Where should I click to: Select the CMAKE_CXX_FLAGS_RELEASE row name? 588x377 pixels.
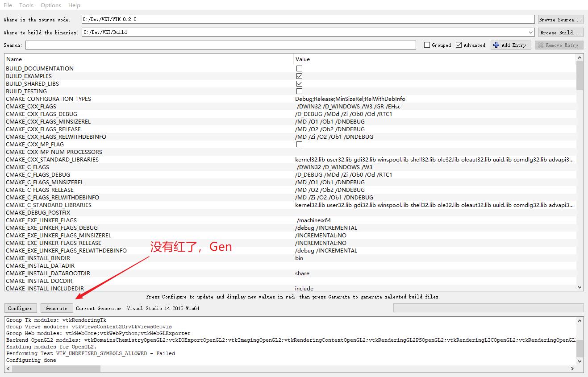43,129
